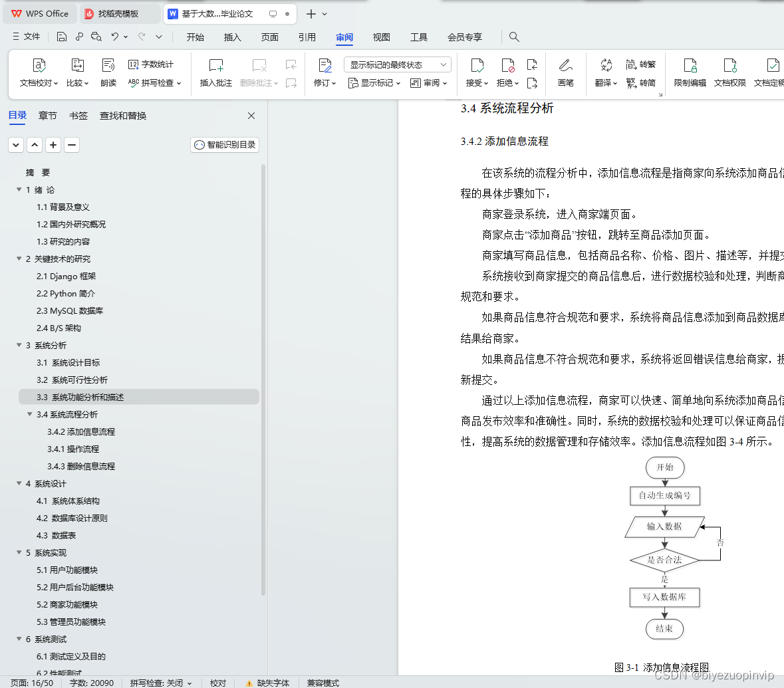Jump to 5.3 管理员功能模块 heading
The image size is (784, 688).
[x=71, y=622]
